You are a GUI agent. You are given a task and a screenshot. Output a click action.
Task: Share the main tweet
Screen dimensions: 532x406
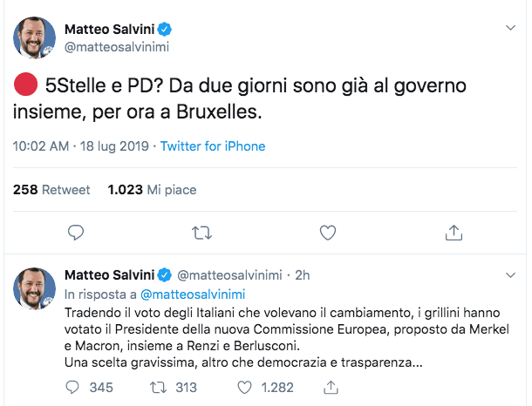[x=454, y=233]
